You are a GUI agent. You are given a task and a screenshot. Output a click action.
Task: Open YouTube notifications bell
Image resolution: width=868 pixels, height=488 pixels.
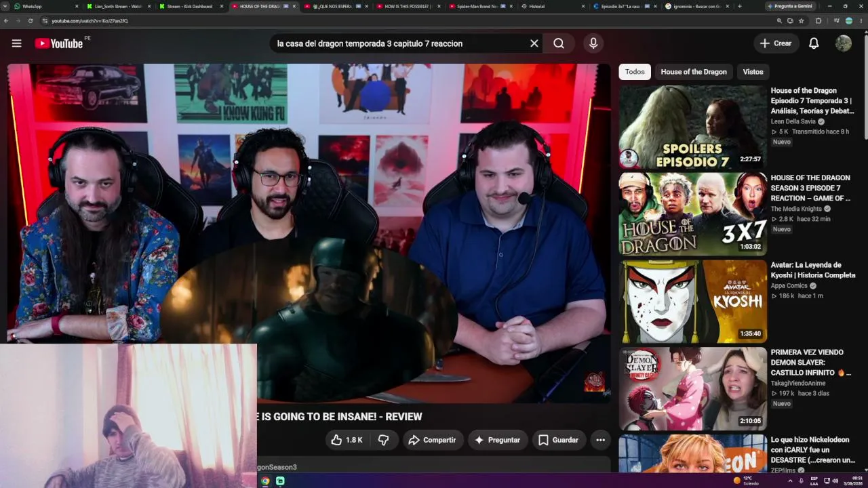pos(814,43)
